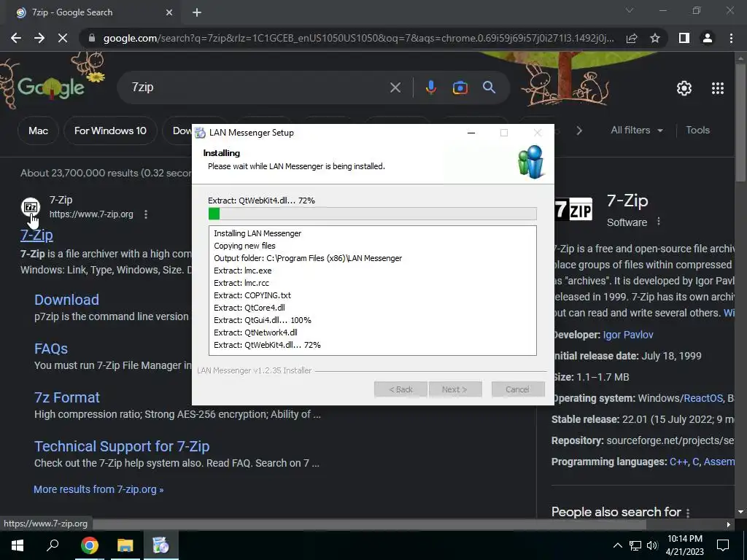This screenshot has height=560, width=747.
Task: Submit search with magnifier icon
Action: 489,87
